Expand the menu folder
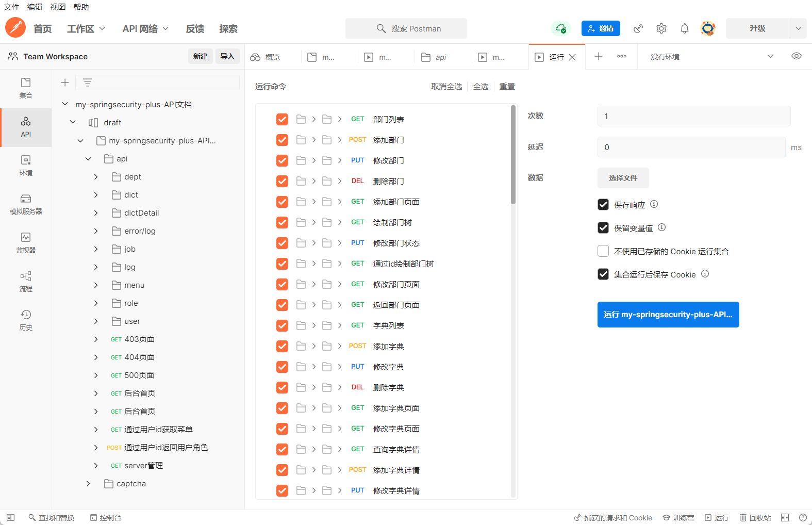The height and width of the screenshot is (525, 812). point(96,285)
